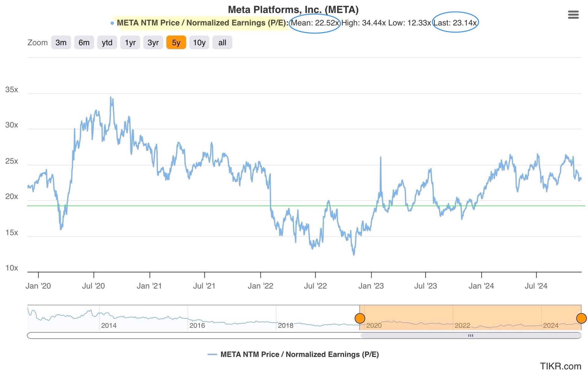The image size is (588, 377).
Task: Click the active 5y zoom button
Action: pos(176,43)
